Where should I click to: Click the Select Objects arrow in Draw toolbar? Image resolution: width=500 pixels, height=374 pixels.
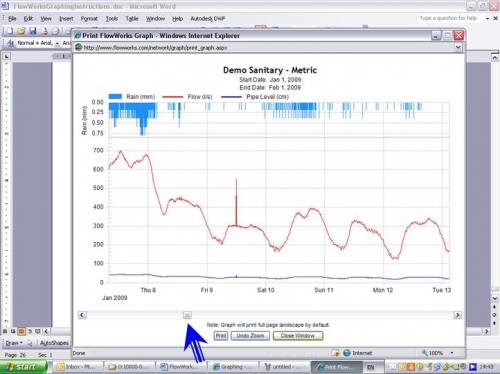[30, 343]
